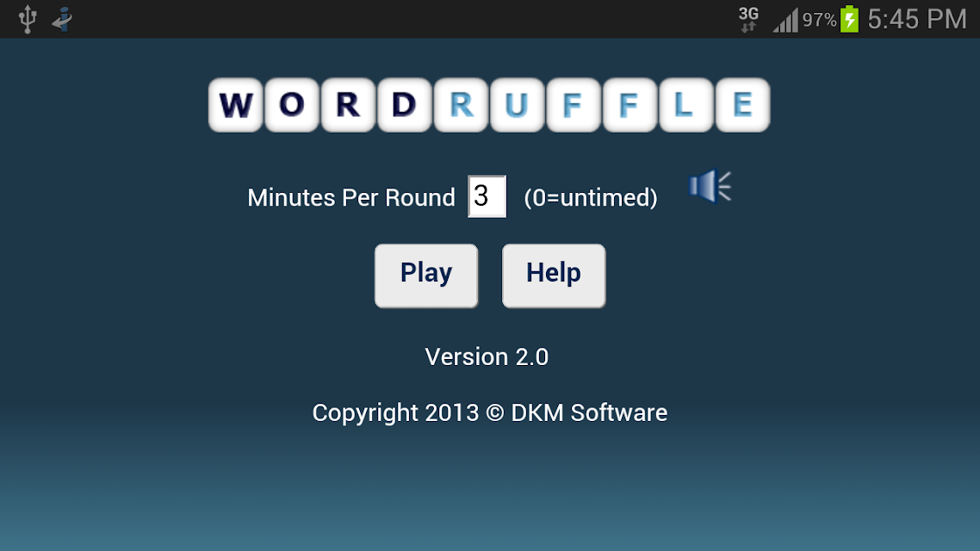The height and width of the screenshot is (551, 980).
Task: Tap the W letter tile
Action: pyautogui.click(x=236, y=105)
